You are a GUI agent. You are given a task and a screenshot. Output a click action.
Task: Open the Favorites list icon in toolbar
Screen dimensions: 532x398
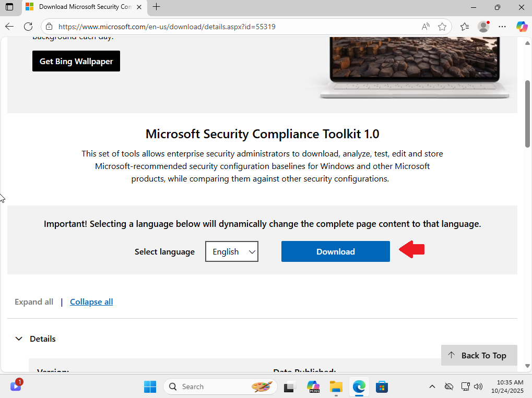pos(465,27)
